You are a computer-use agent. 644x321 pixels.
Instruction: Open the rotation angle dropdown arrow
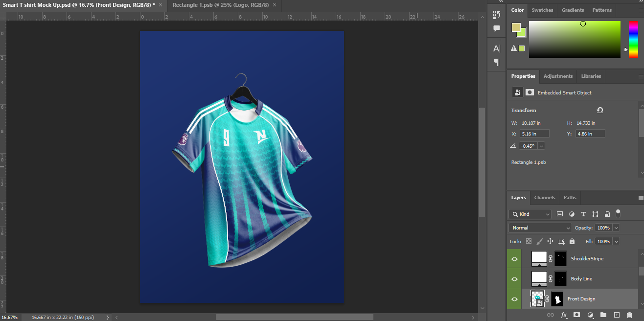point(541,146)
